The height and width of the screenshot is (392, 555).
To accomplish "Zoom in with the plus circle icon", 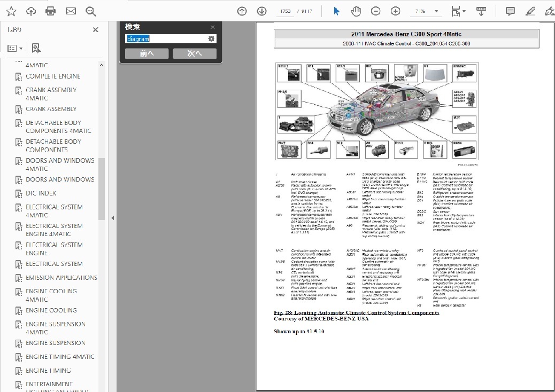I will tap(395, 11).
